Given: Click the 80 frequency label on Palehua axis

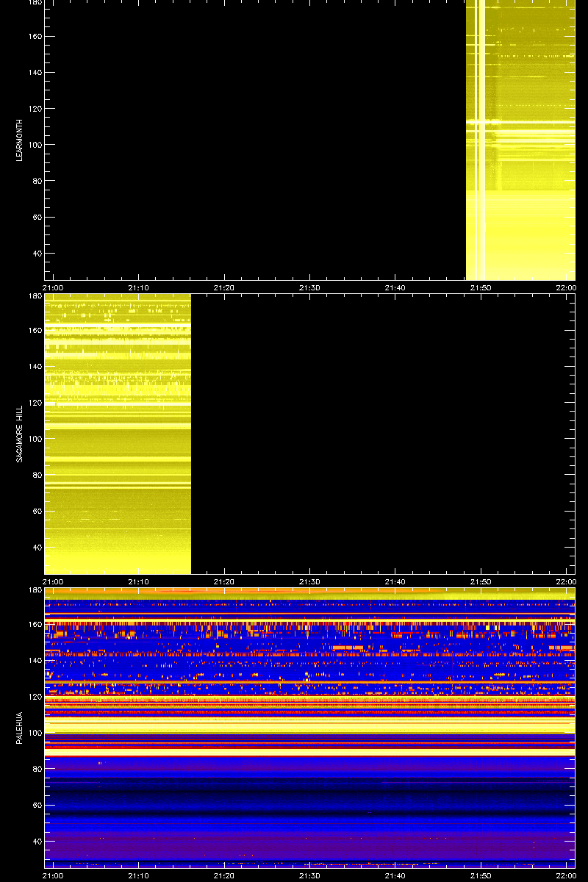Looking at the screenshot, I should point(37,769).
